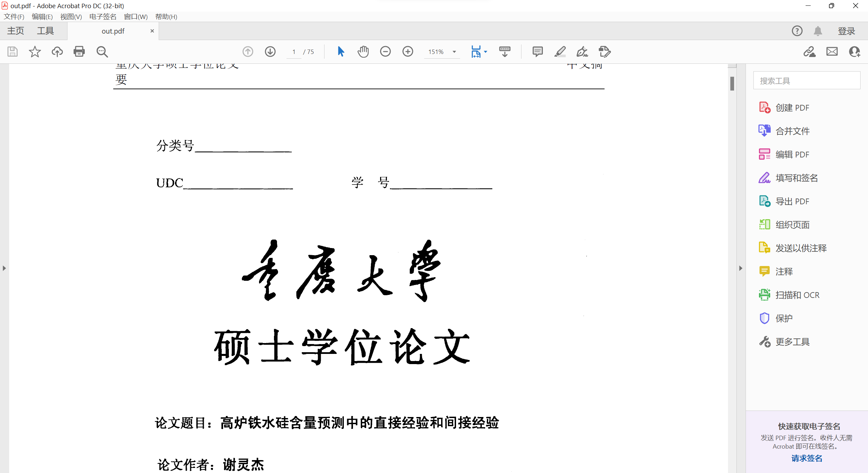Open 扫描和 OCR tool
This screenshot has width=868, height=473.
[797, 295]
